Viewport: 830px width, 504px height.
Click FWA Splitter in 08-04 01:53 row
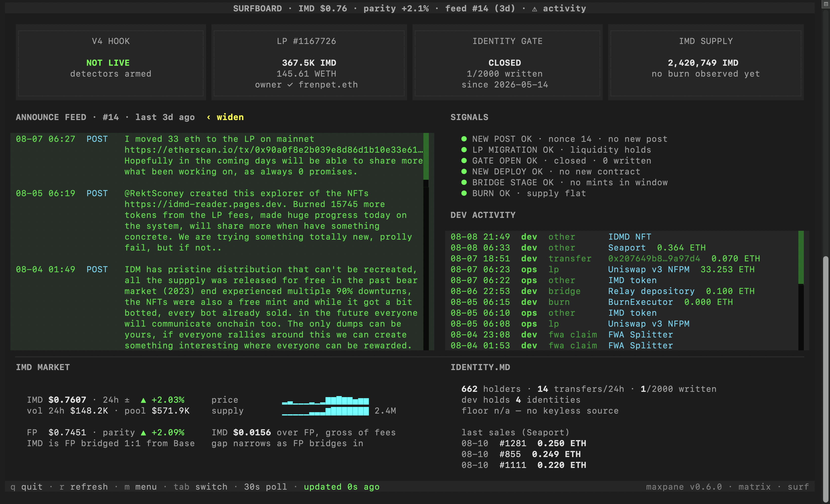[641, 345]
